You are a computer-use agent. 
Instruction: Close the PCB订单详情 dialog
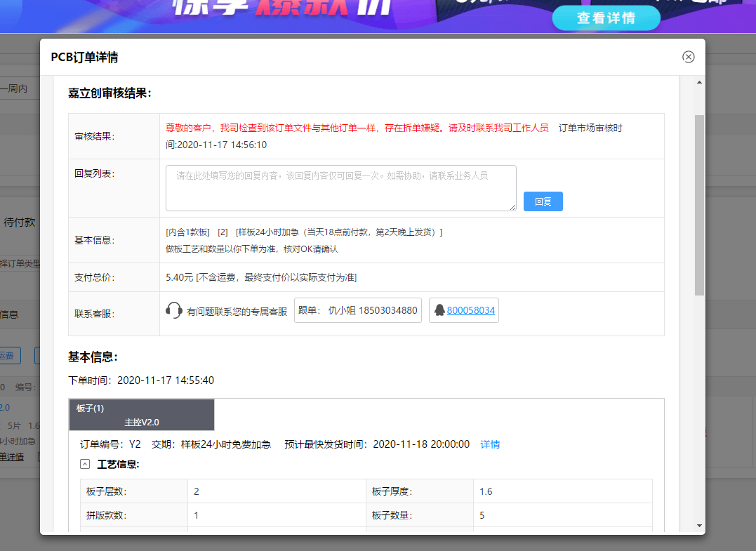(688, 57)
